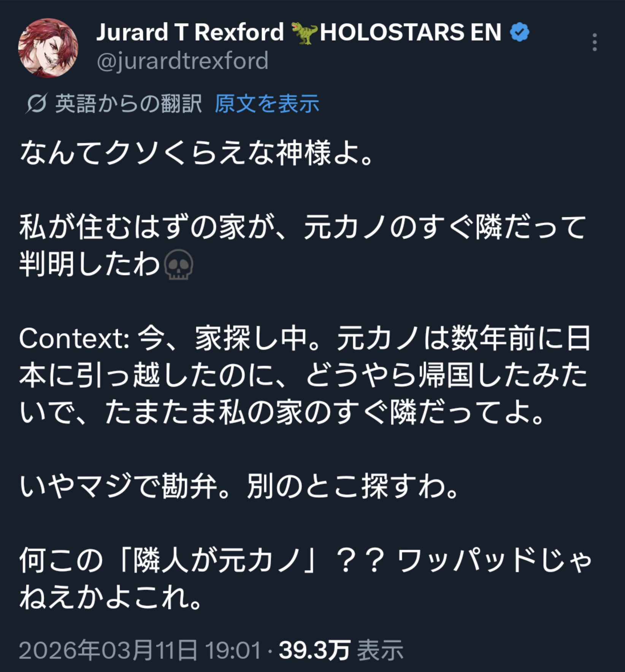This screenshot has height=672, width=625.
Task: Open the three-dot more options menu
Action: point(595,42)
